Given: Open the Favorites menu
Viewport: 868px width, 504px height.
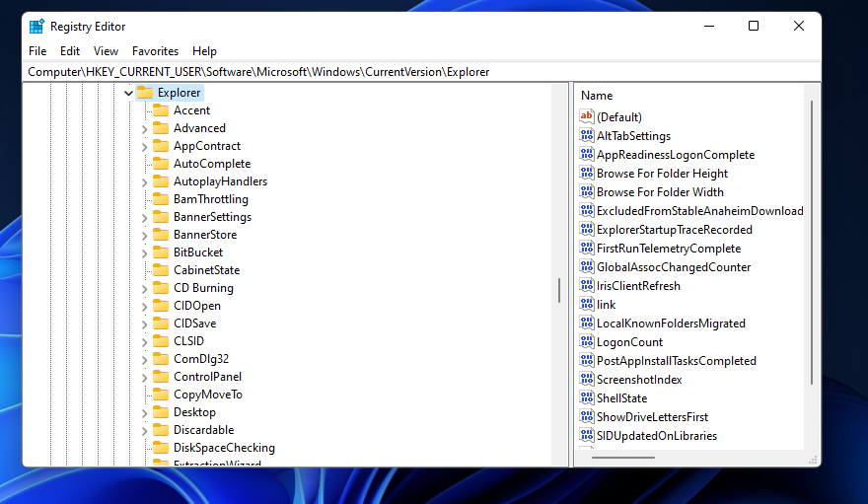Looking at the screenshot, I should coord(155,51).
